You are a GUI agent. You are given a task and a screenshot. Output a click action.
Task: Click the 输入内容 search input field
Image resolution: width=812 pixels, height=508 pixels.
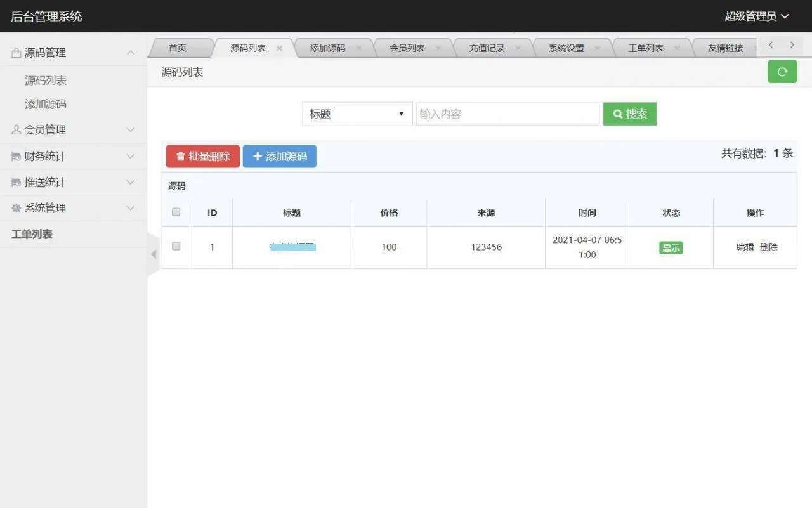coord(507,114)
